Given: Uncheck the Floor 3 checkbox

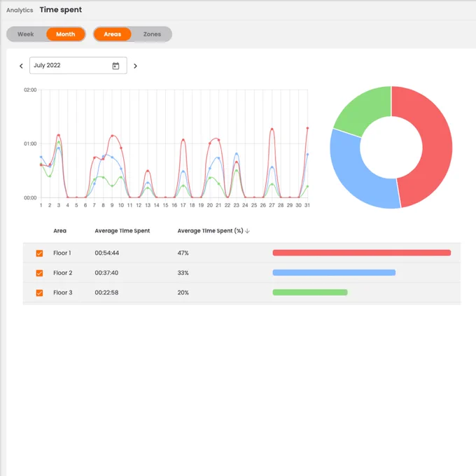Looking at the screenshot, I should [x=39, y=293].
